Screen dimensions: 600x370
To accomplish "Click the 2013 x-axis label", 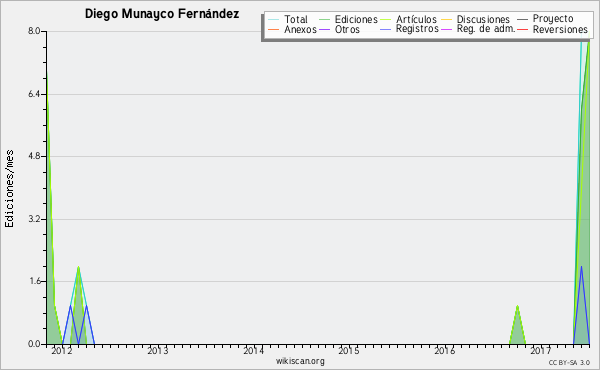I will coord(158,351).
